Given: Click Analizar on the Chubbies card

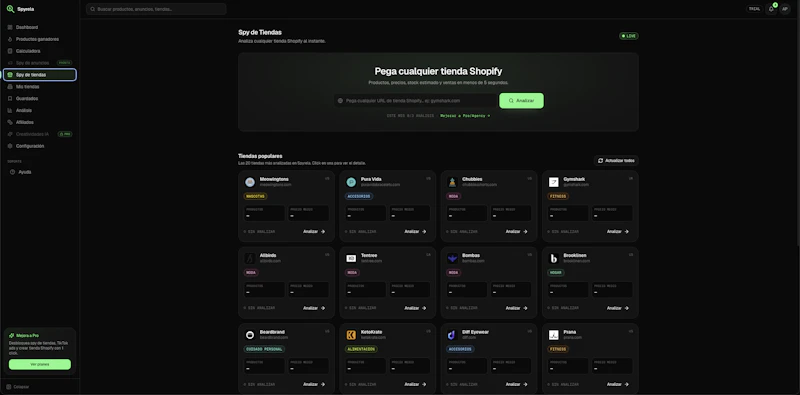Looking at the screenshot, I should [516, 232].
